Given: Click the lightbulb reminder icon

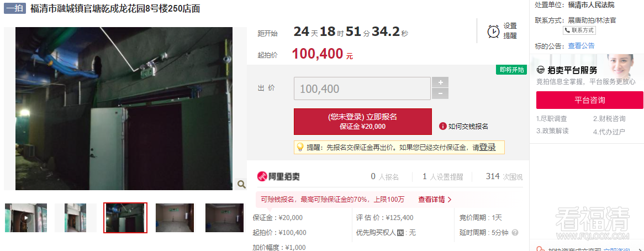Looking at the screenshot, I should point(300,147).
